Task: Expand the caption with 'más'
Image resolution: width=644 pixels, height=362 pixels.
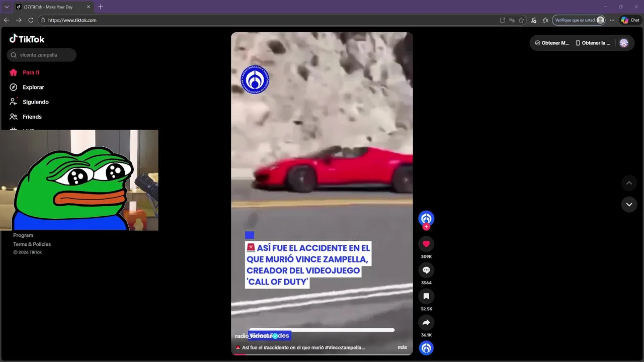Action: pyautogui.click(x=402, y=347)
